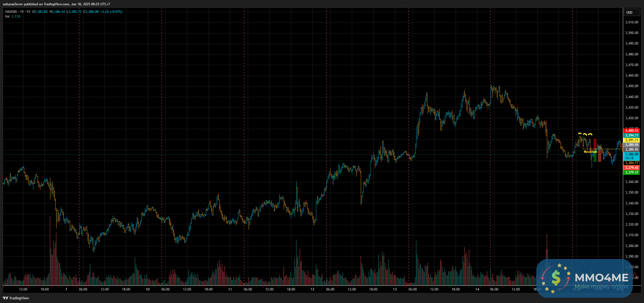
Task: Click date marker 10 on the time axis
Action: (x=147, y=289)
